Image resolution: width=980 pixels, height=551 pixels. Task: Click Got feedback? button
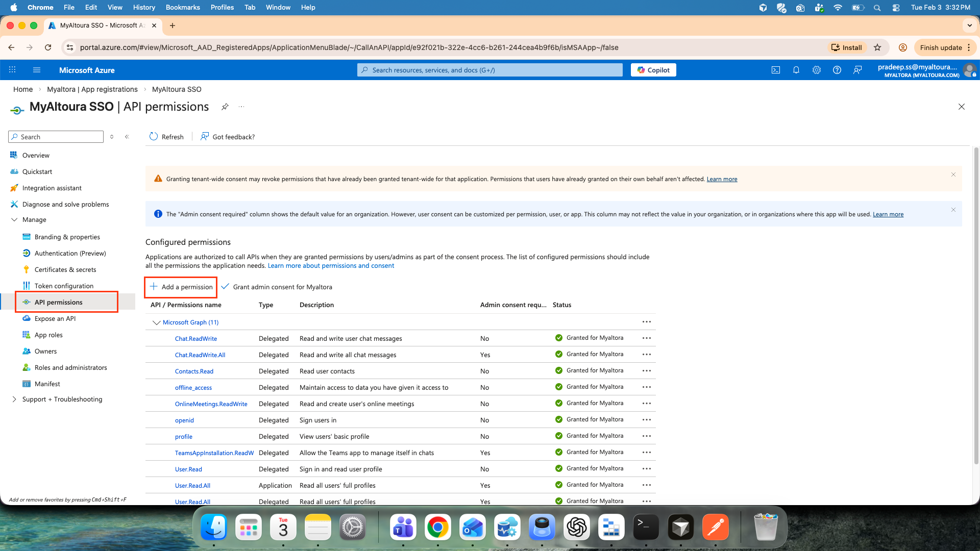pos(228,137)
